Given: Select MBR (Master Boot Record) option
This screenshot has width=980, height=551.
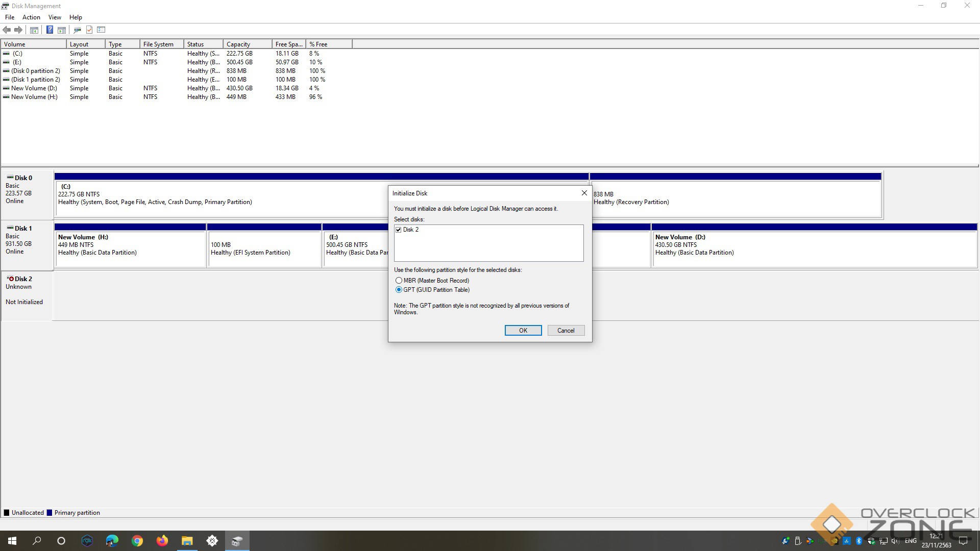Looking at the screenshot, I should point(399,281).
